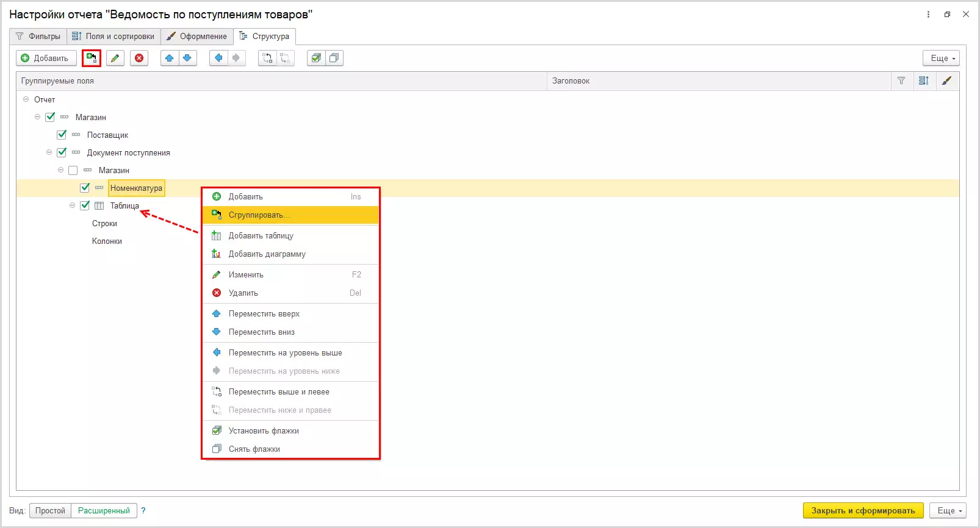
Task: Choose Переместить на уровень ниже menu item
Action: [290, 371]
